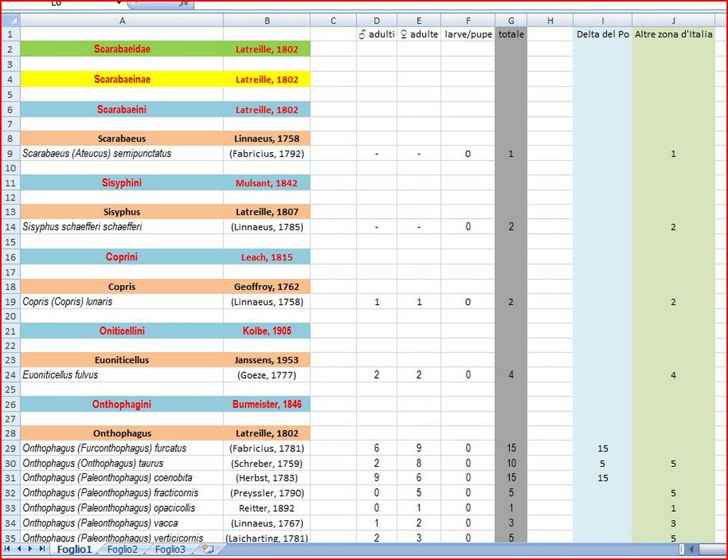Click the insert function fx icon
Screen dimensions: 728x560
[x=183, y=4]
